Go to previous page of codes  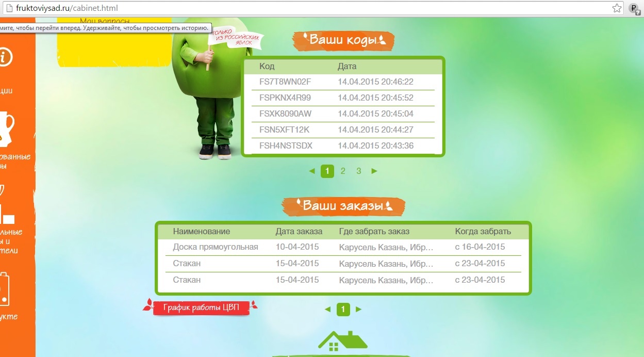coord(311,171)
